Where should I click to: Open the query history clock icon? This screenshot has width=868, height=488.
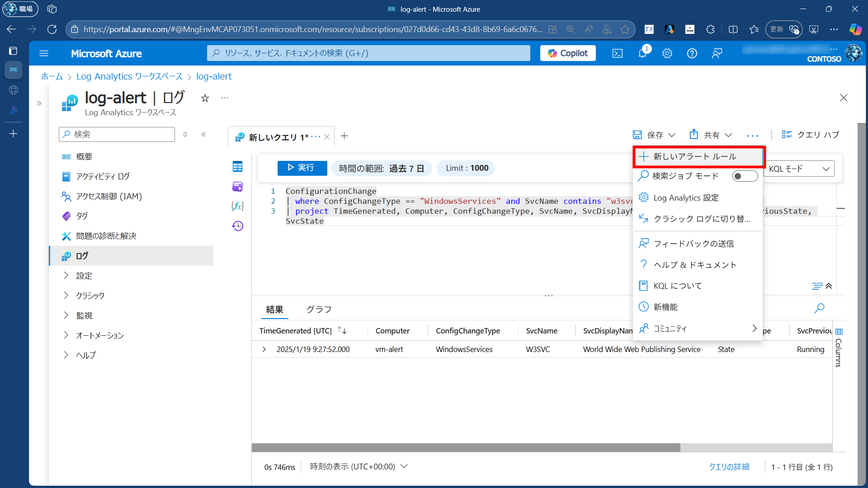237,226
